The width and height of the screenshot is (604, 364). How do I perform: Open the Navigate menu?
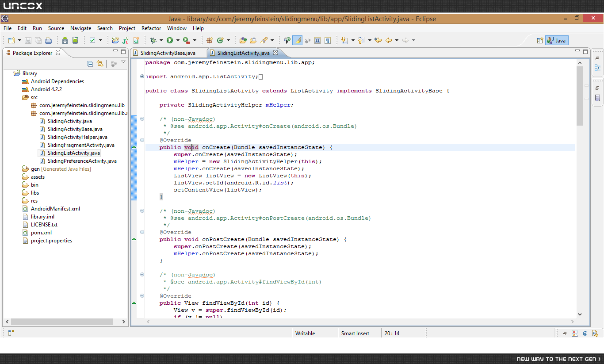click(x=80, y=28)
